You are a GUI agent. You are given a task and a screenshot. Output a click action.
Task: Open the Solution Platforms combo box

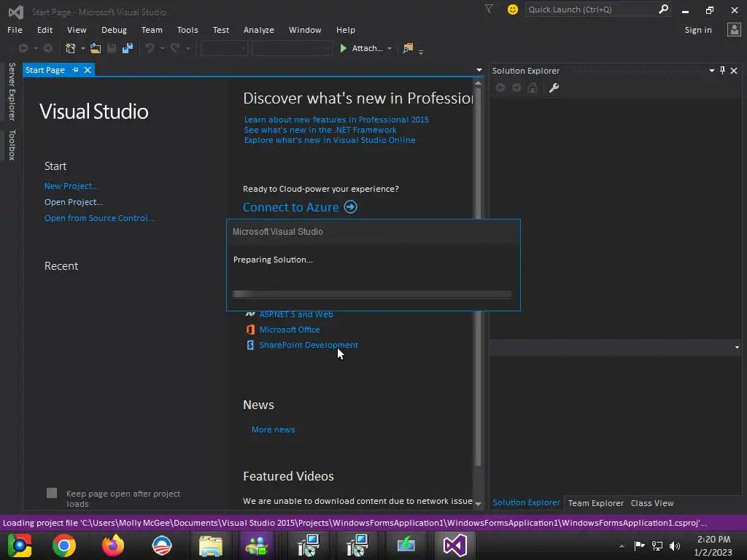[292, 48]
